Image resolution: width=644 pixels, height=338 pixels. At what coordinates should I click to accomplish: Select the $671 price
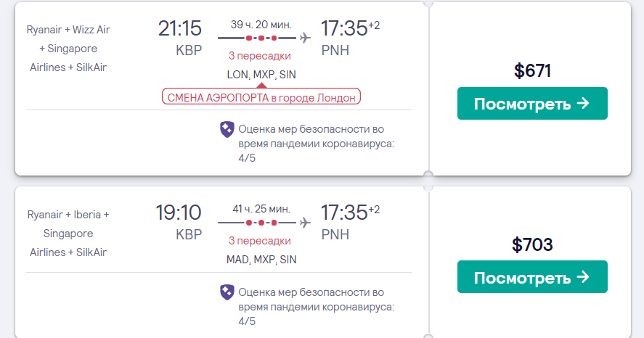(x=532, y=70)
